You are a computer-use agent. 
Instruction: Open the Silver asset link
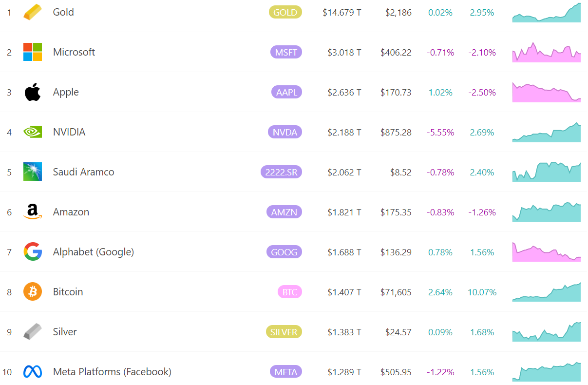[x=65, y=332]
